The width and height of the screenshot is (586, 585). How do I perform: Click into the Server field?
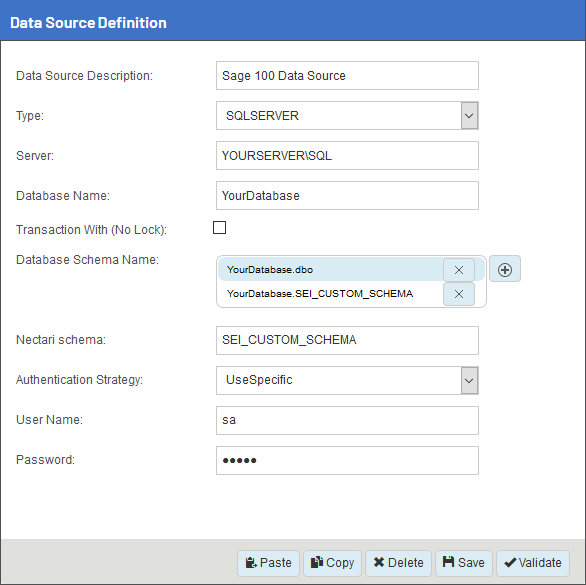tap(347, 156)
